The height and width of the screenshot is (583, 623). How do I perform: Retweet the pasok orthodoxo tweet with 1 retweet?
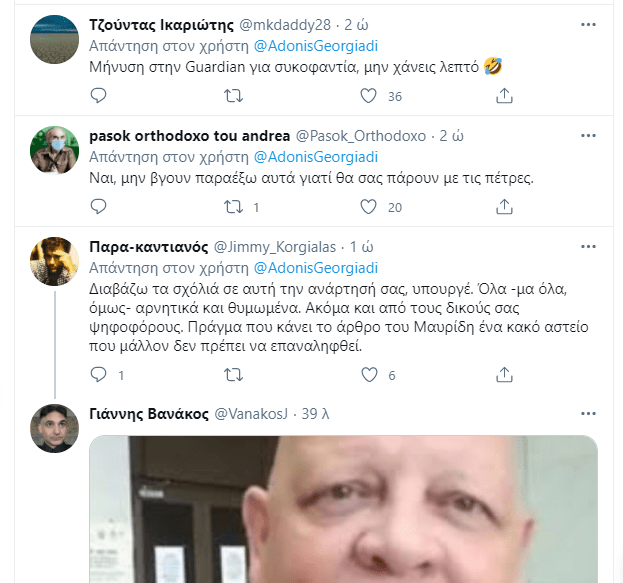(233, 207)
